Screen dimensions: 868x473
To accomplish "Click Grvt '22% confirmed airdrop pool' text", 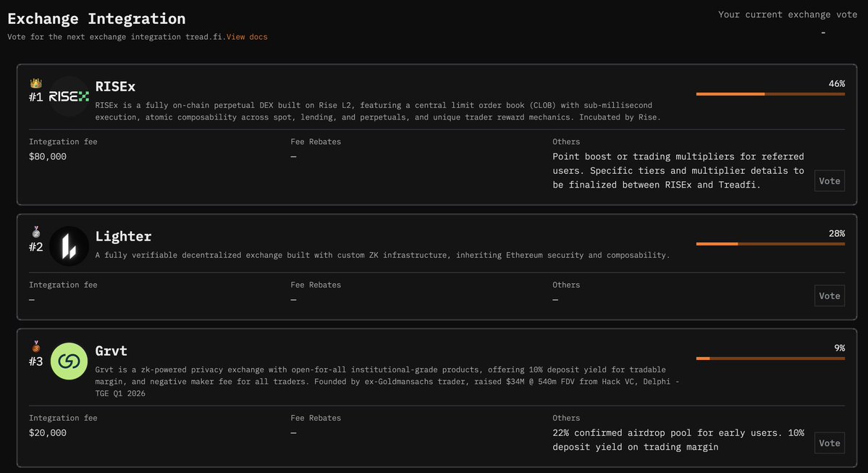I will point(678,440).
